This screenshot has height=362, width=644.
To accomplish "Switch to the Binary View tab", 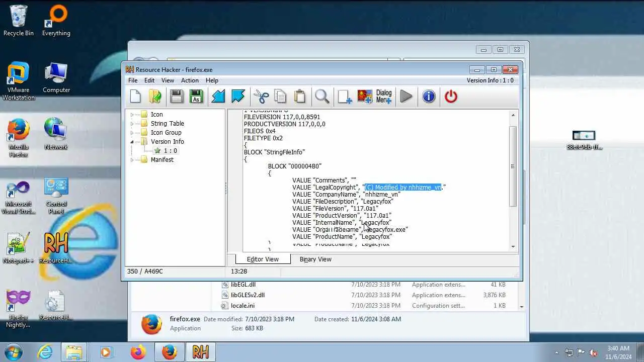I will coord(315,259).
